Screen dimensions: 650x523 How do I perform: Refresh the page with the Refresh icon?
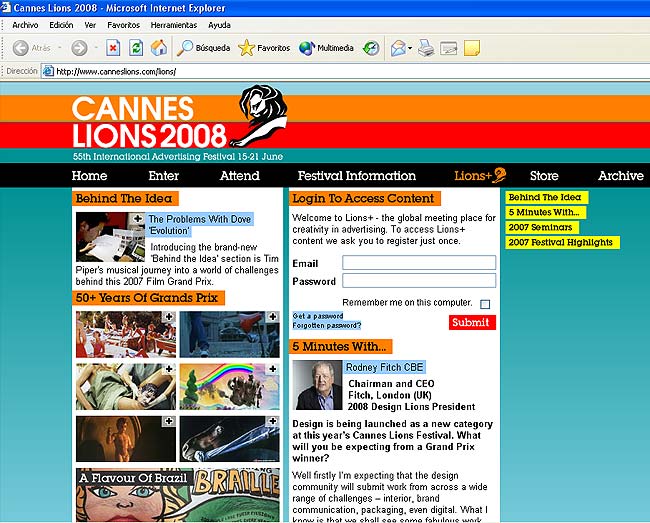click(x=136, y=47)
